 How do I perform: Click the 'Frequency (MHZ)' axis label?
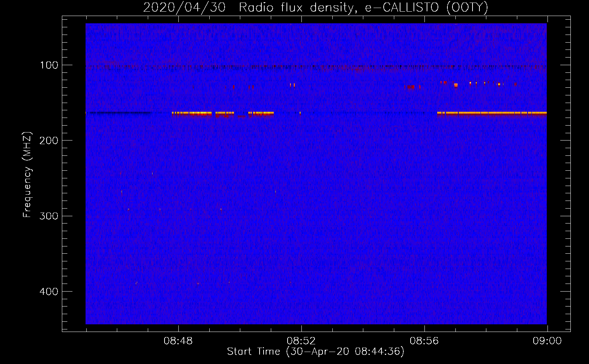27,175
